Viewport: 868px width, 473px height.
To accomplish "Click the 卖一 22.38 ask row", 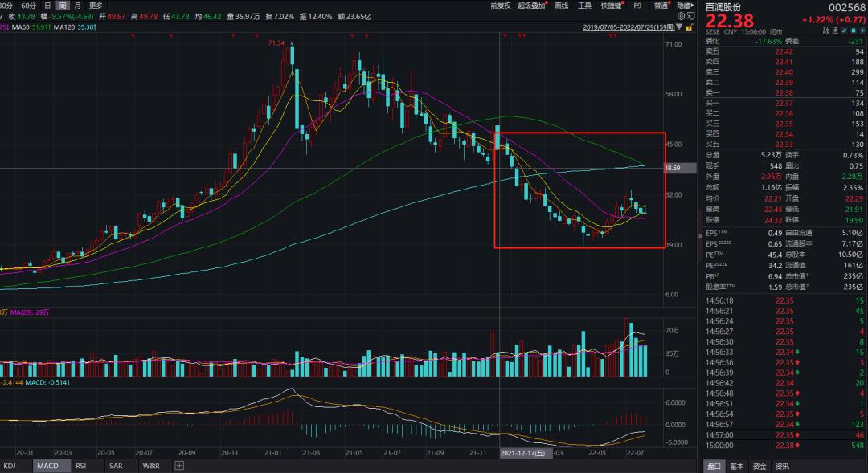I will tap(784, 93).
